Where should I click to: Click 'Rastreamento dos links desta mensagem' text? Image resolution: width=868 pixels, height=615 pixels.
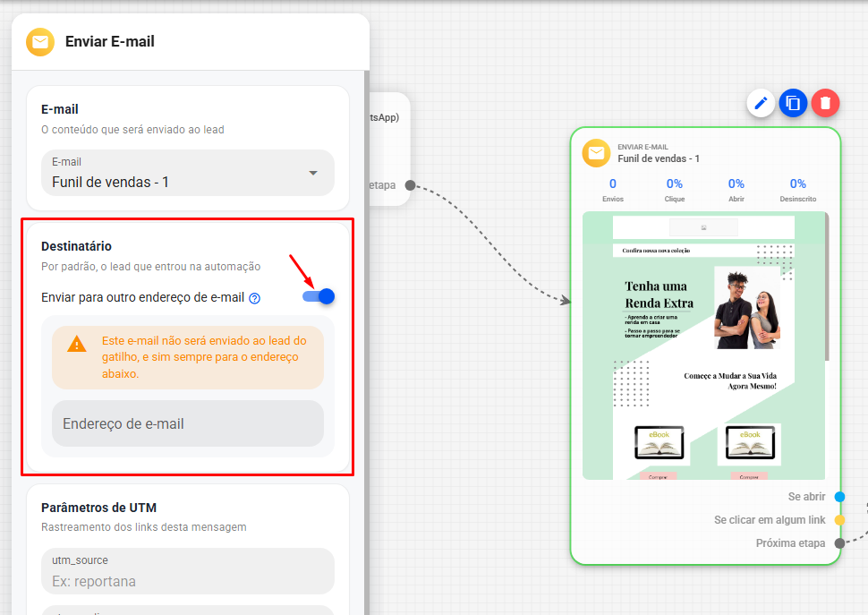(144, 527)
